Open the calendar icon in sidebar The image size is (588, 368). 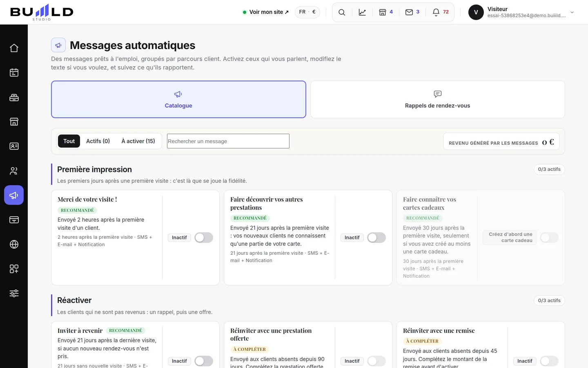(14, 73)
